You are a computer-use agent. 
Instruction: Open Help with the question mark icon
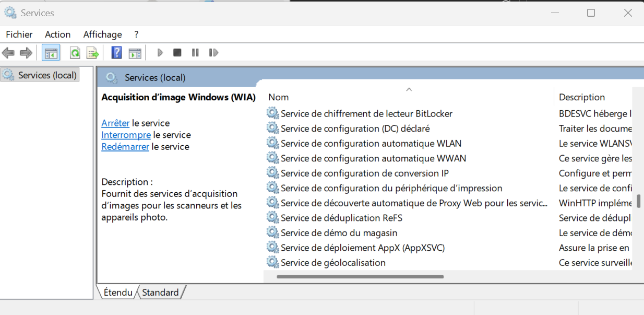(x=117, y=53)
